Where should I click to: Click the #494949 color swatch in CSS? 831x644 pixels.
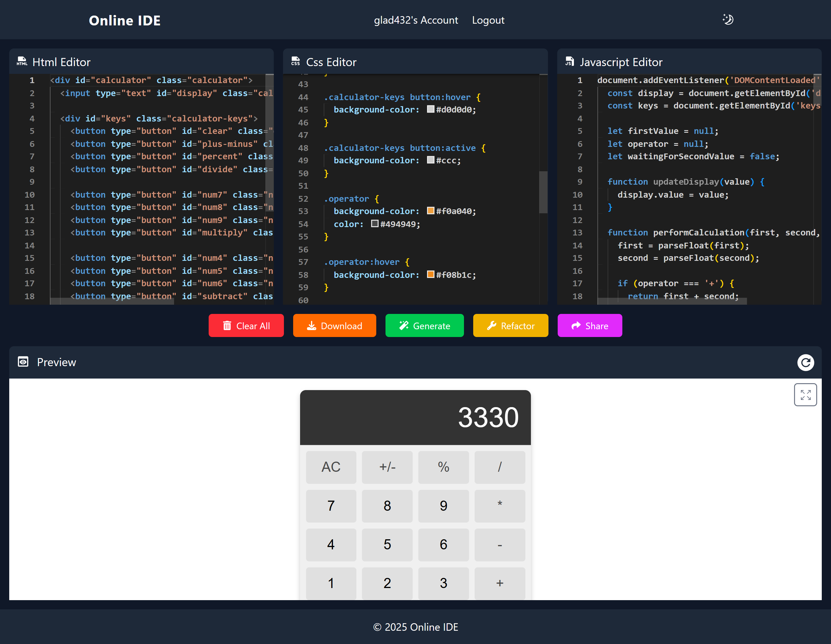[375, 224]
